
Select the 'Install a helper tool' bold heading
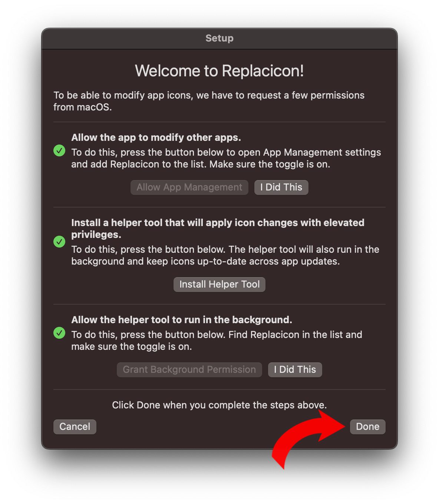[218, 228]
